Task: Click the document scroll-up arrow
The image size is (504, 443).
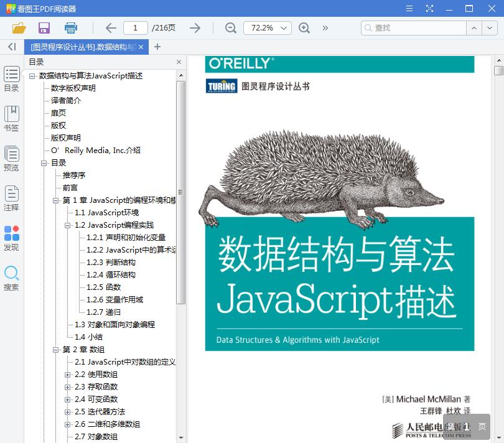Action: (x=498, y=60)
